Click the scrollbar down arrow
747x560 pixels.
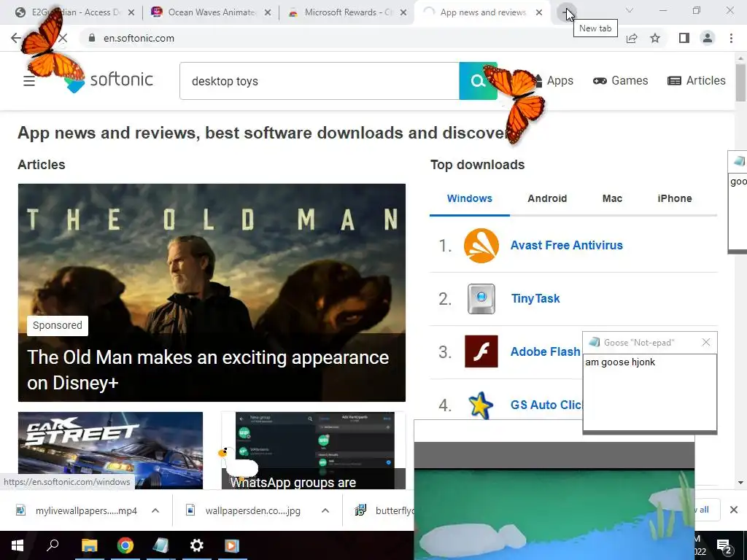point(741,483)
